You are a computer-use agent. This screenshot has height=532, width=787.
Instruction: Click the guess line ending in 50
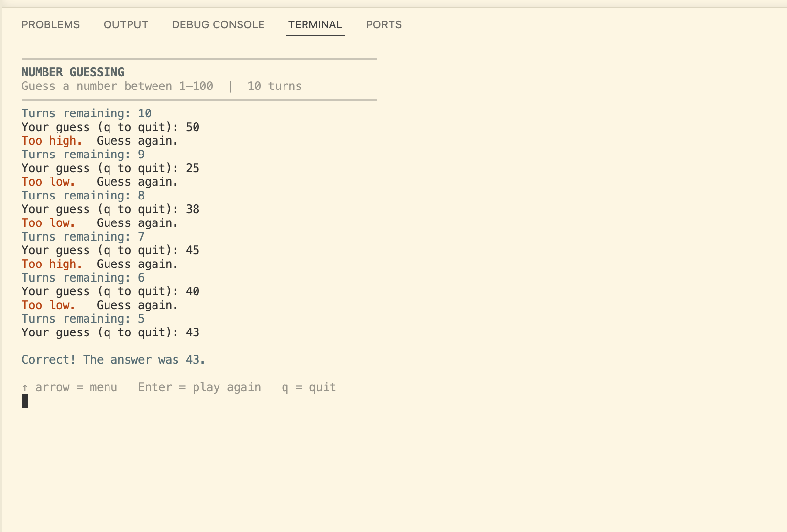(x=110, y=127)
